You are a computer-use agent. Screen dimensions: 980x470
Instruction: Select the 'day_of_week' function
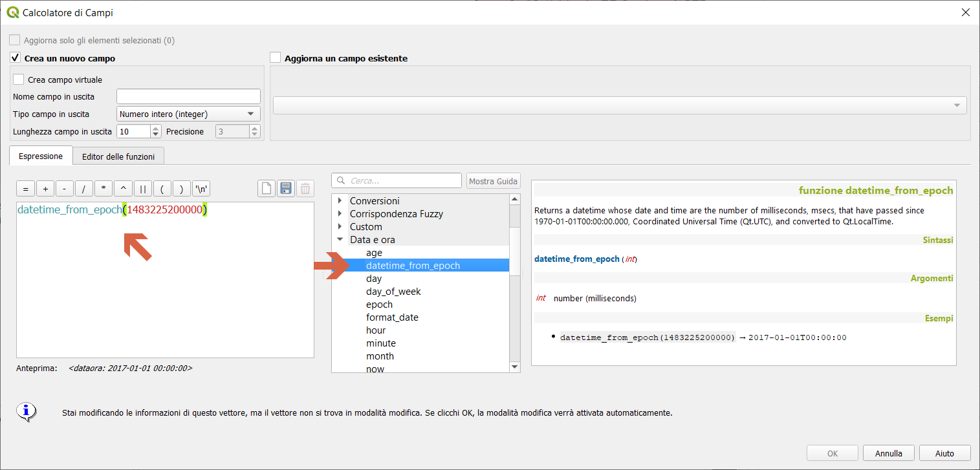[393, 292]
